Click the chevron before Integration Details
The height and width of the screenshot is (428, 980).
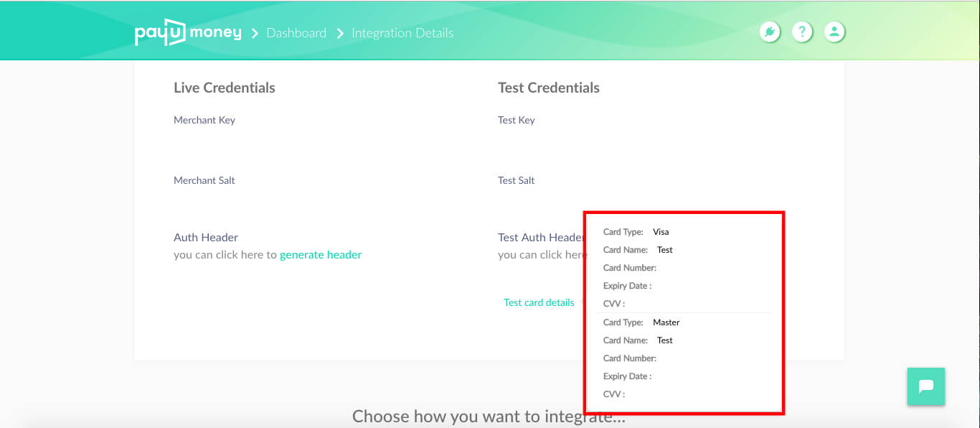(x=340, y=33)
